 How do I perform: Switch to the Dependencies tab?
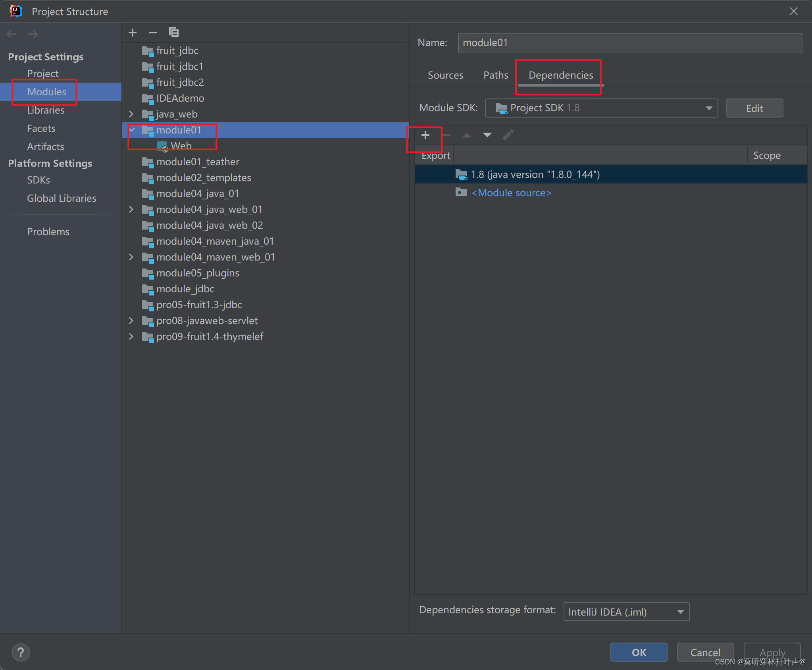[x=561, y=75]
